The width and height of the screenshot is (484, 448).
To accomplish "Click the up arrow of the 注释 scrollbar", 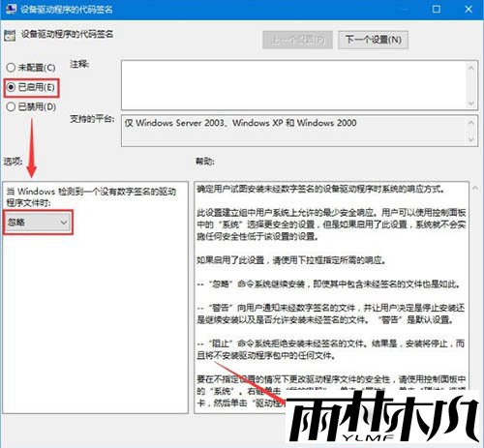I will (470, 68).
